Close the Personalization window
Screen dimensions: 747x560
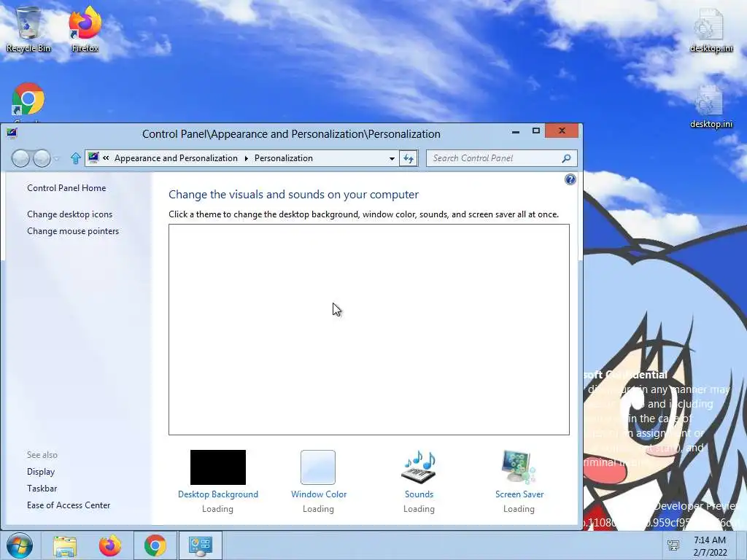click(562, 131)
